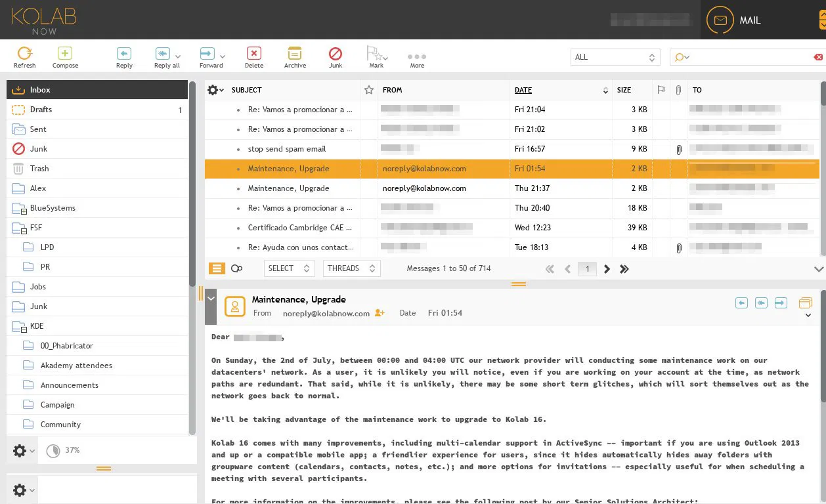Sort by flag column header
The width and height of the screenshot is (826, 504).
tap(661, 90)
